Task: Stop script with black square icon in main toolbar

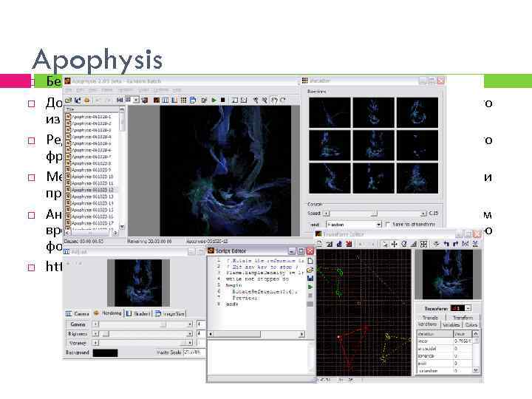Action: coord(223,100)
